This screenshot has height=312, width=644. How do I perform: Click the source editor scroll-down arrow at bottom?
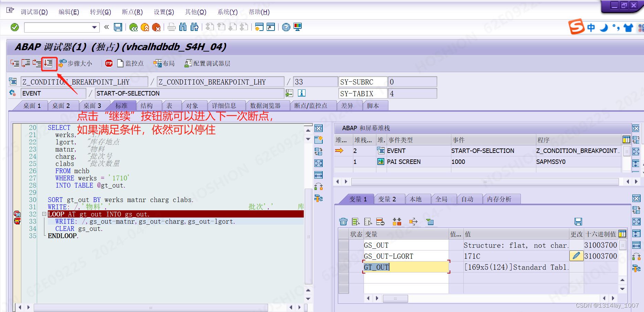pyautogui.click(x=308, y=299)
